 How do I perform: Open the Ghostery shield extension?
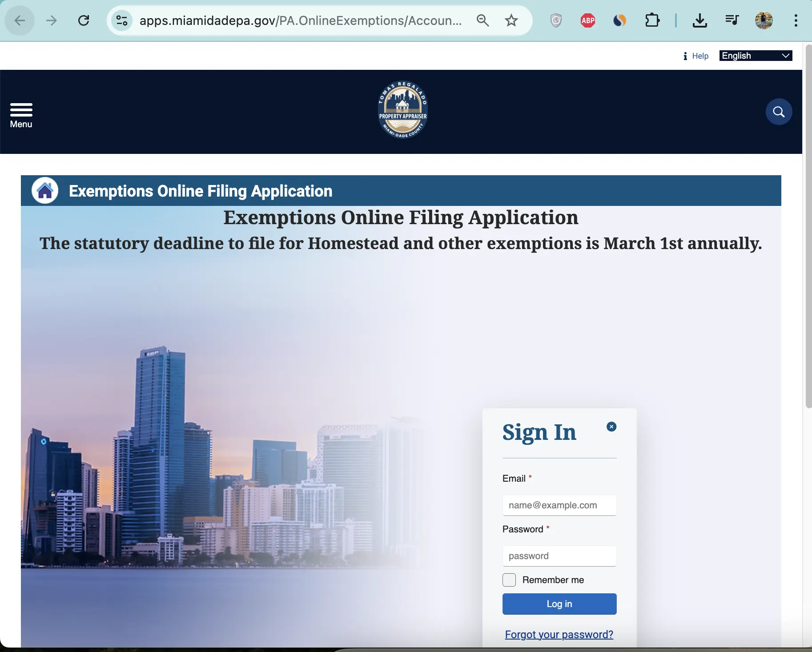555,20
